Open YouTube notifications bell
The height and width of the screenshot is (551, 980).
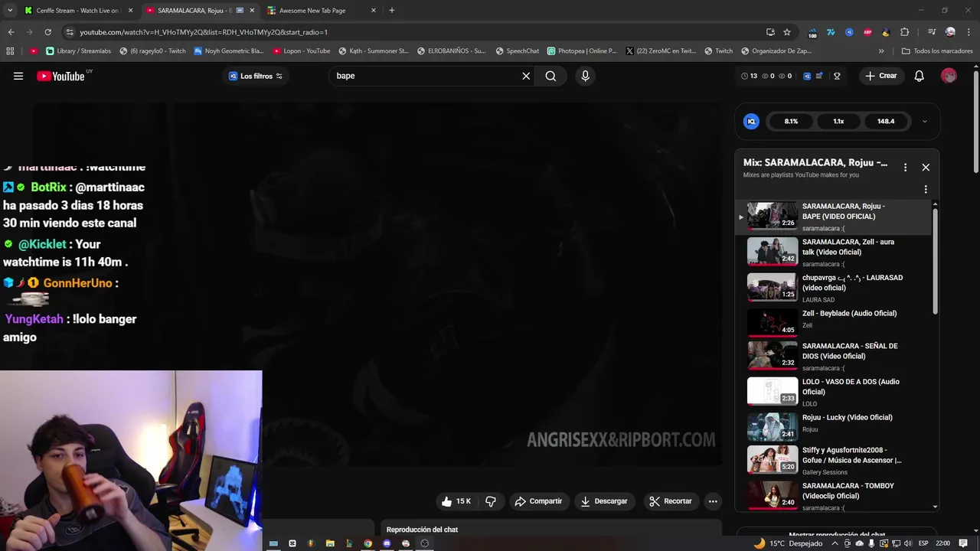coord(920,76)
